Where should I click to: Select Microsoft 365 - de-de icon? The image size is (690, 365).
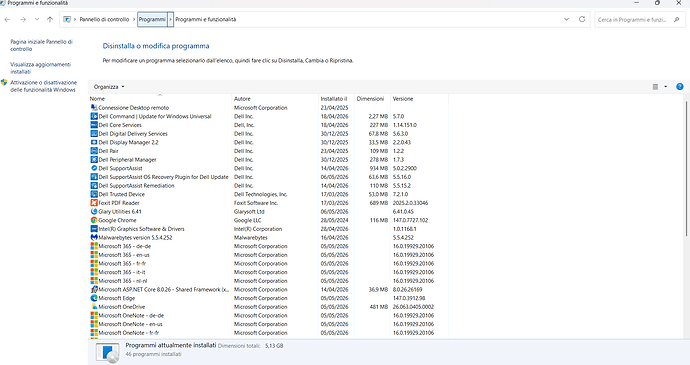pos(94,246)
